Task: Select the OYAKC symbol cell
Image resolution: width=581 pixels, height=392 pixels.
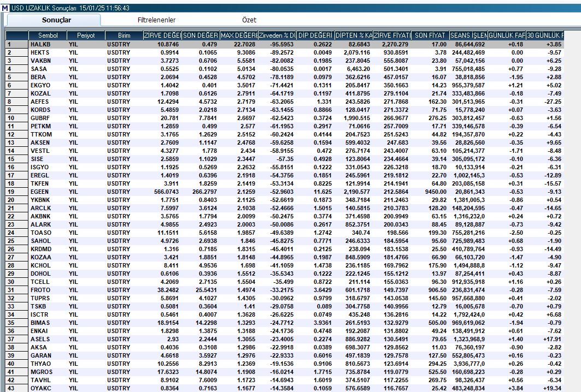Action: coord(48,388)
